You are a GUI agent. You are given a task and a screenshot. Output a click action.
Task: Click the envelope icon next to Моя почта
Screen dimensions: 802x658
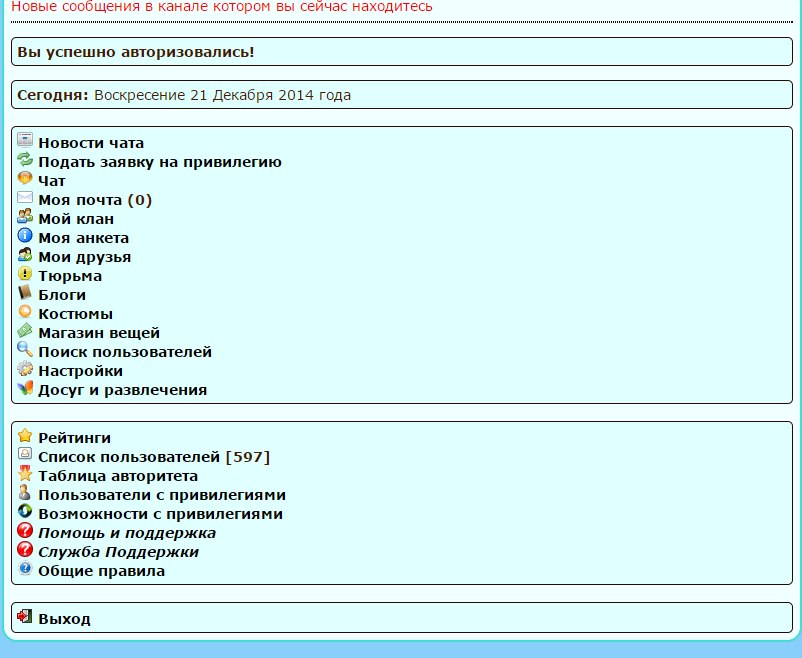pos(25,199)
